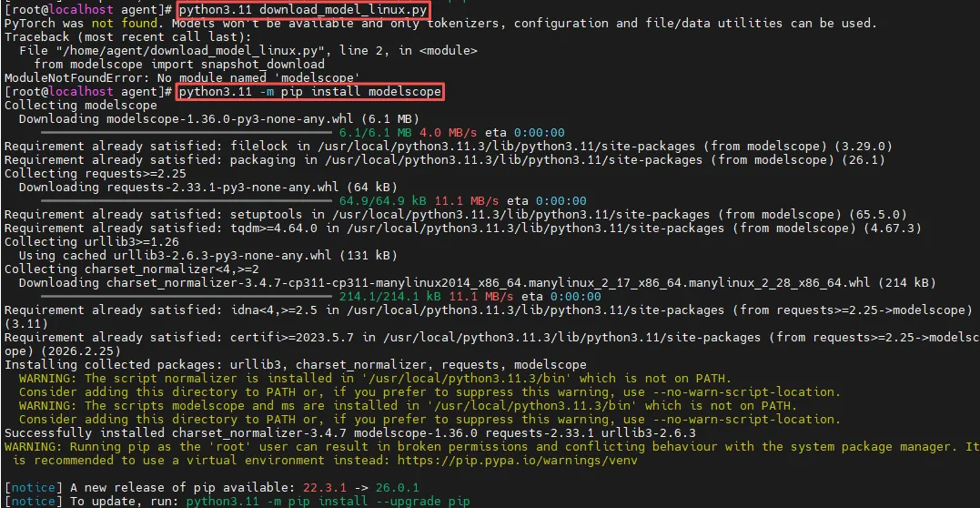Click the charset_normalizer download progress bar

(x=187, y=297)
